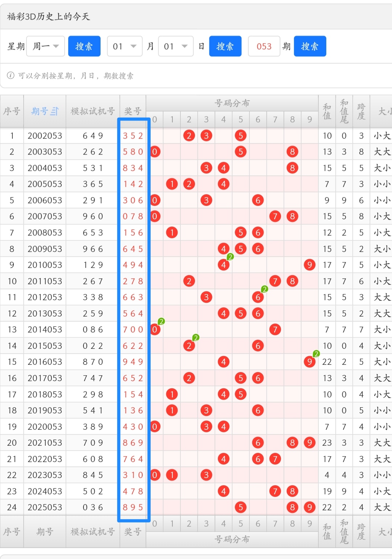The image size is (392, 559).
Task: Click issue number 2002053 in first row
Action: click(45, 136)
